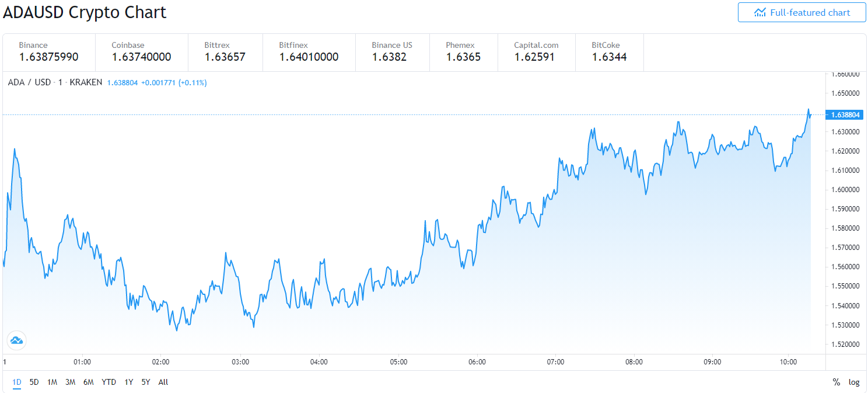Select the Binance exchange price
The width and height of the screenshot is (868, 393).
pyautogui.click(x=48, y=51)
